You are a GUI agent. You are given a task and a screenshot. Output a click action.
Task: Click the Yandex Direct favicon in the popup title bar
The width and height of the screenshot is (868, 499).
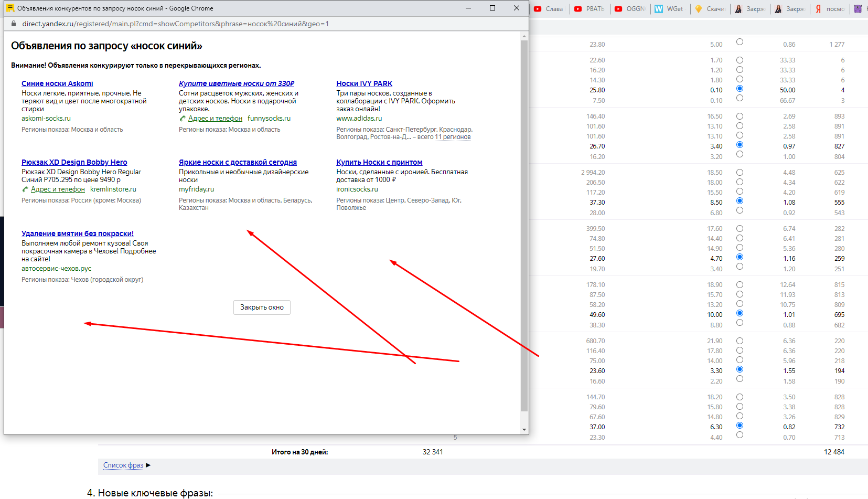[10, 8]
